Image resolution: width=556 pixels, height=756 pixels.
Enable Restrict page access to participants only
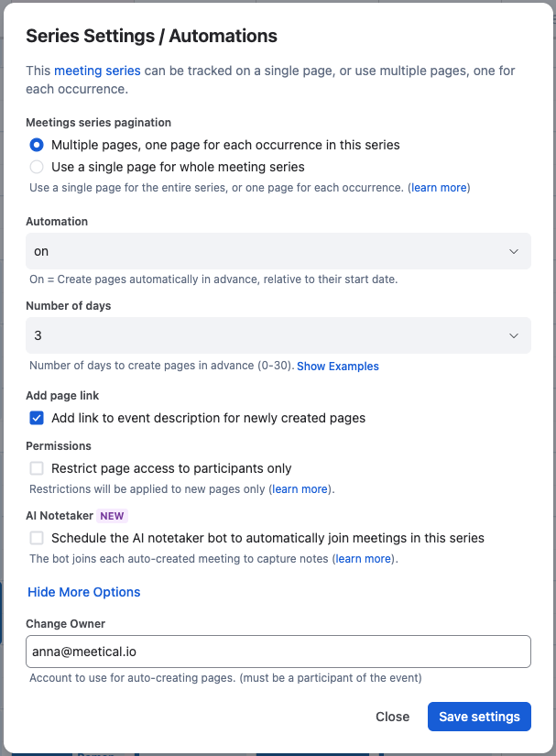(37, 468)
